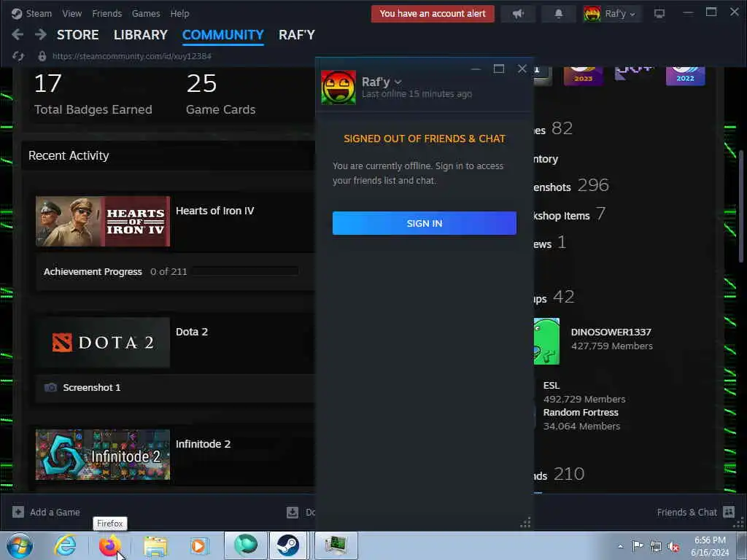Click the taskbar clock and date
747x560 pixels.
pyautogui.click(x=710, y=546)
